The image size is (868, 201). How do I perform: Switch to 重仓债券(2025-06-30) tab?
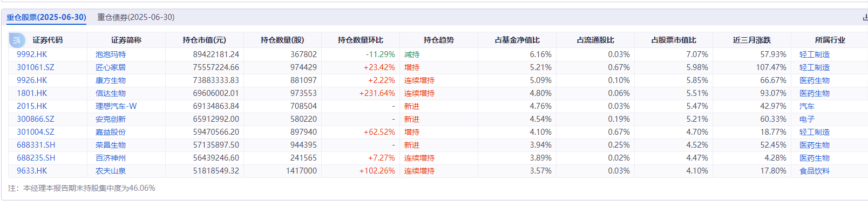tap(136, 17)
